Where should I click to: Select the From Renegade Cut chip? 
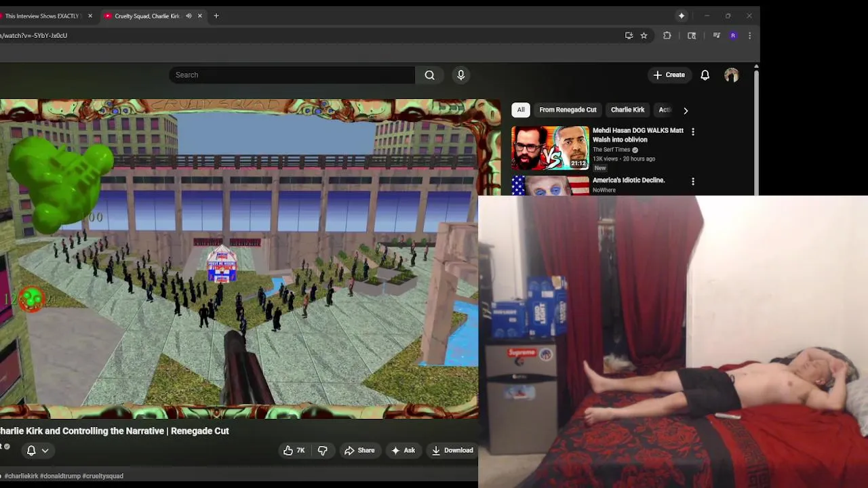568,110
